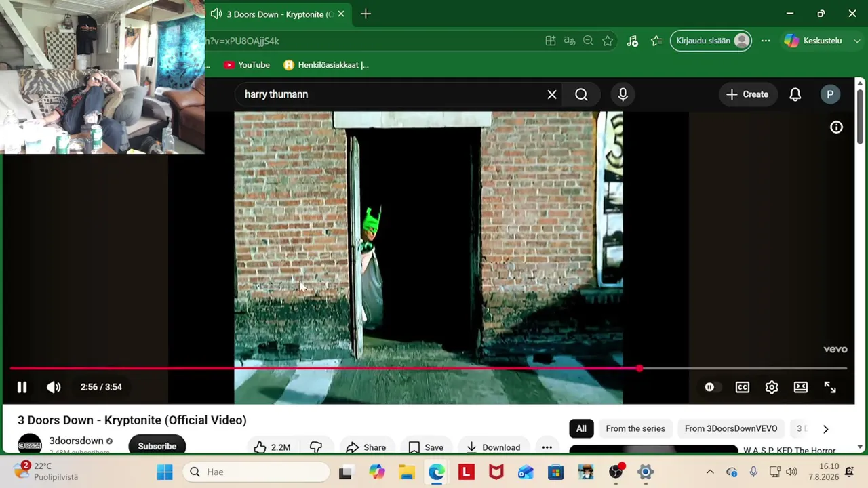868x488 pixels.
Task: Show next filter chips with arrow
Action: (825, 428)
